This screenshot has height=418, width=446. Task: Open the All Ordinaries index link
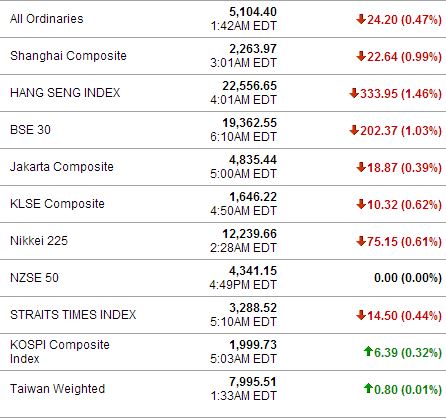pyautogui.click(x=47, y=19)
